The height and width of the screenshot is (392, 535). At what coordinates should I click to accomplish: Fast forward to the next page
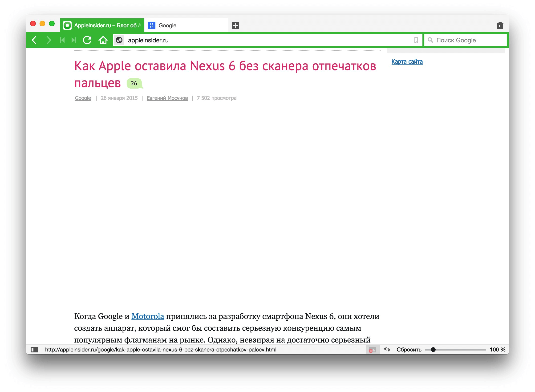point(74,40)
